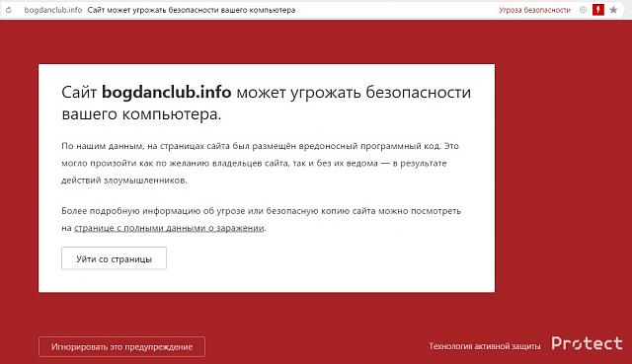Click the grey round icon beside security warning
The width and height of the screenshot is (632, 364).
pyautogui.click(x=583, y=10)
